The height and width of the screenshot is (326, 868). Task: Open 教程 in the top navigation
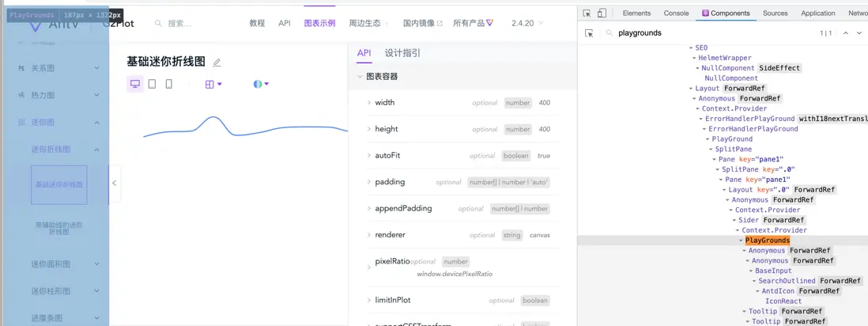[x=257, y=23]
